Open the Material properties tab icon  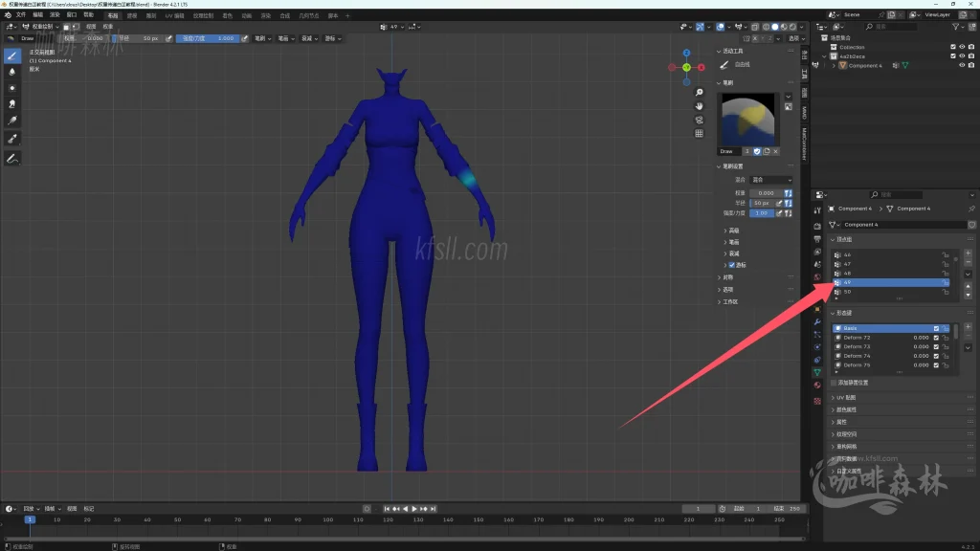coord(817,386)
